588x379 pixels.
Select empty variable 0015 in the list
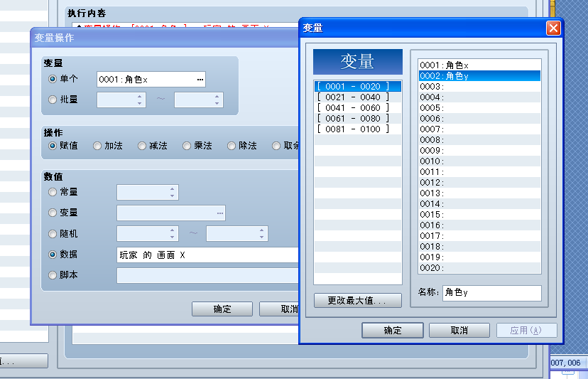coord(479,215)
